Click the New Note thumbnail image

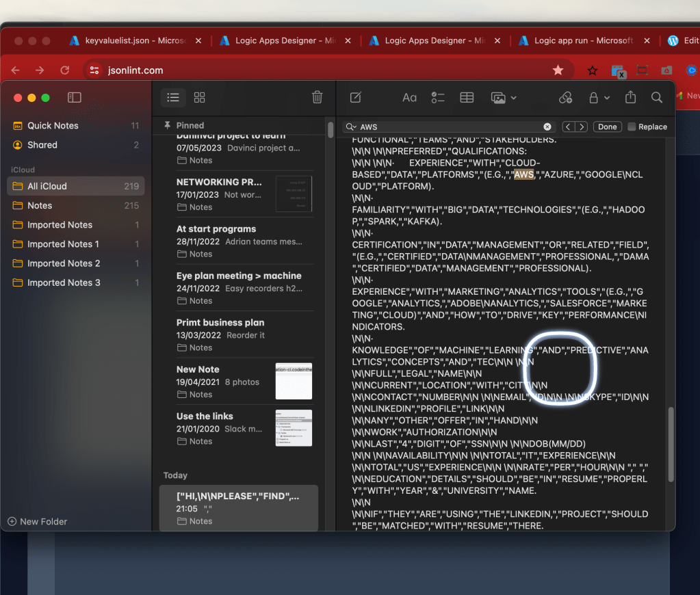click(x=294, y=381)
